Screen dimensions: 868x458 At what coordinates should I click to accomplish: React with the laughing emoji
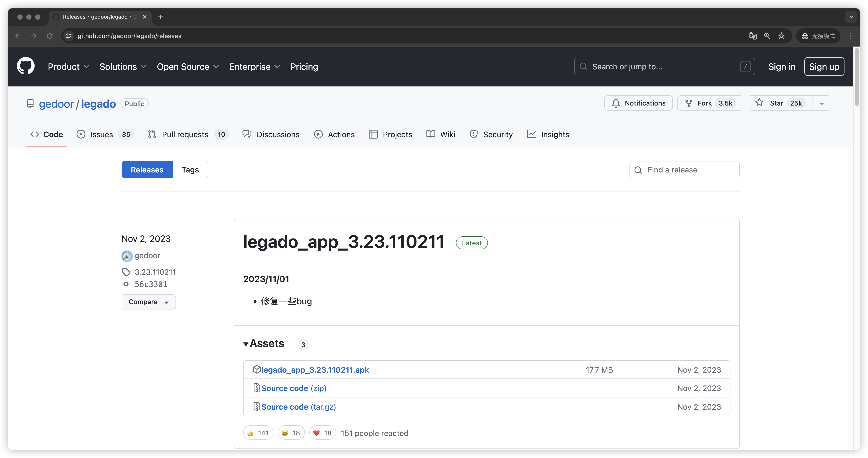click(291, 433)
